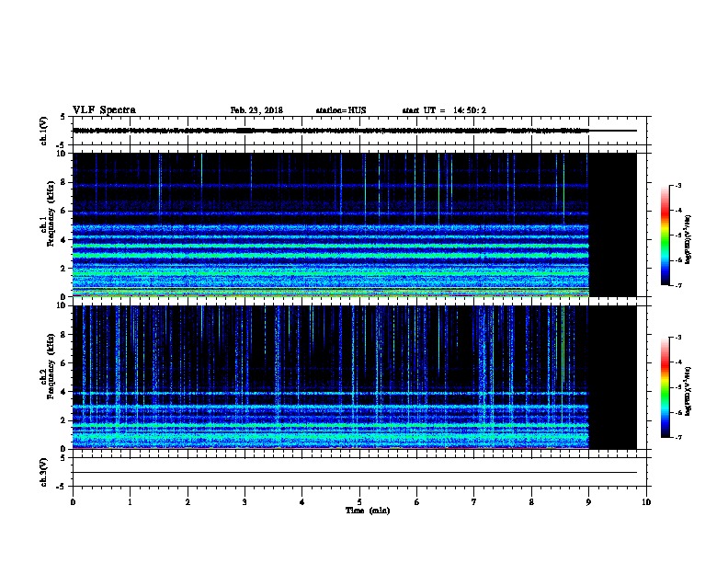Click the "6" tick label on Time axis

[417, 502]
